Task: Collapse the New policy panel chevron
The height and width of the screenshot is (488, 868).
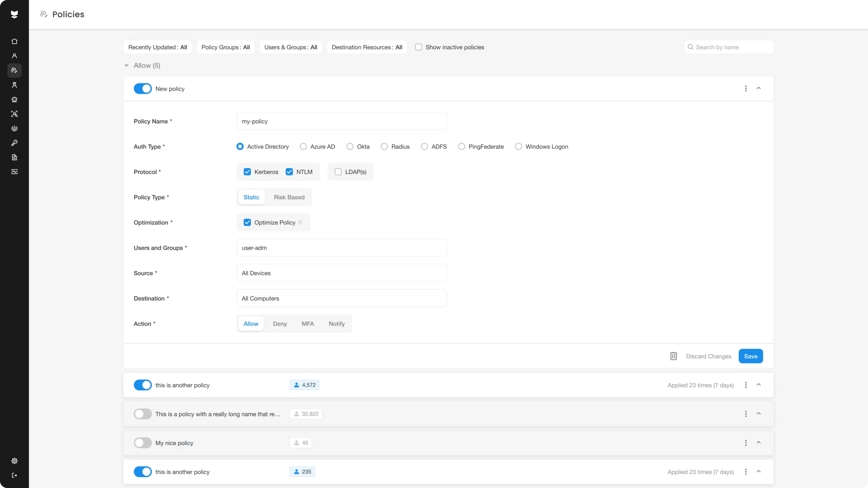Action: coord(758,88)
